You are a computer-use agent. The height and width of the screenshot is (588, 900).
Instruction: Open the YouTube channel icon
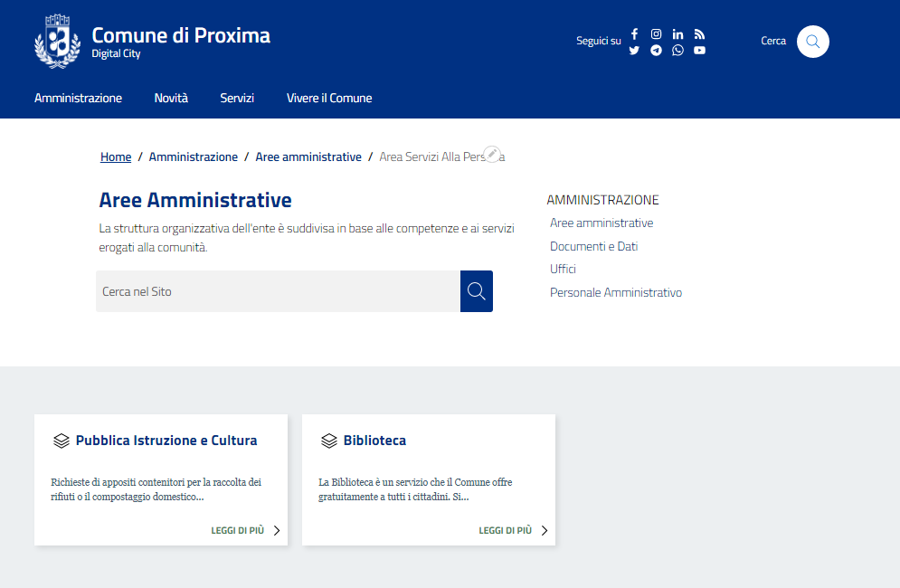click(699, 51)
